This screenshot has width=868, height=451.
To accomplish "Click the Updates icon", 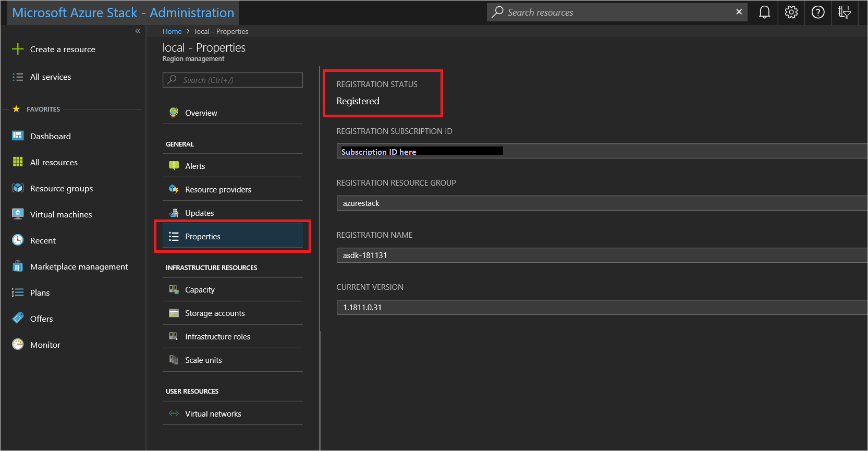I will [174, 213].
